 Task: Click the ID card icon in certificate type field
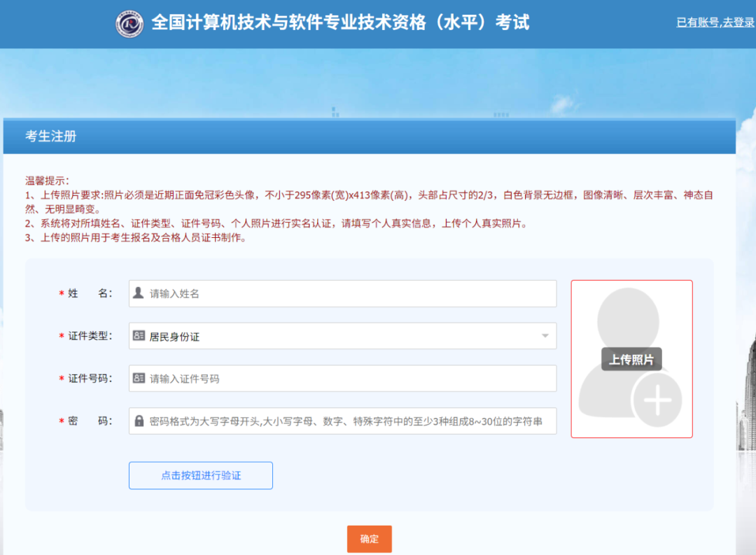click(x=139, y=336)
